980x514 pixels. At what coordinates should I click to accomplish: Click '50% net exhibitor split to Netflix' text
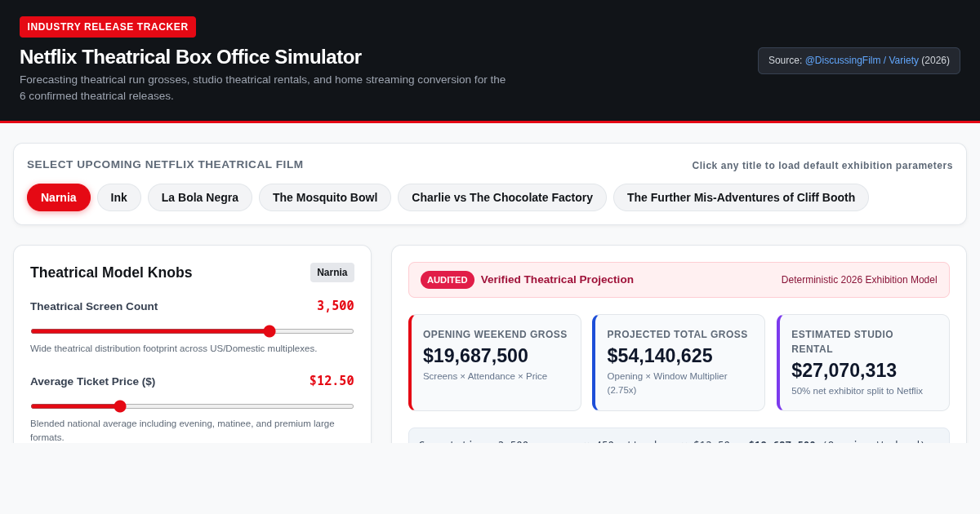coord(857,391)
